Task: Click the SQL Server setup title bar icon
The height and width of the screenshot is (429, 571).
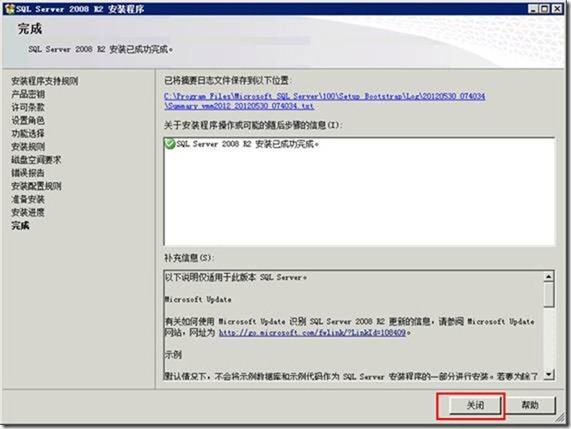Action: pyautogui.click(x=9, y=9)
